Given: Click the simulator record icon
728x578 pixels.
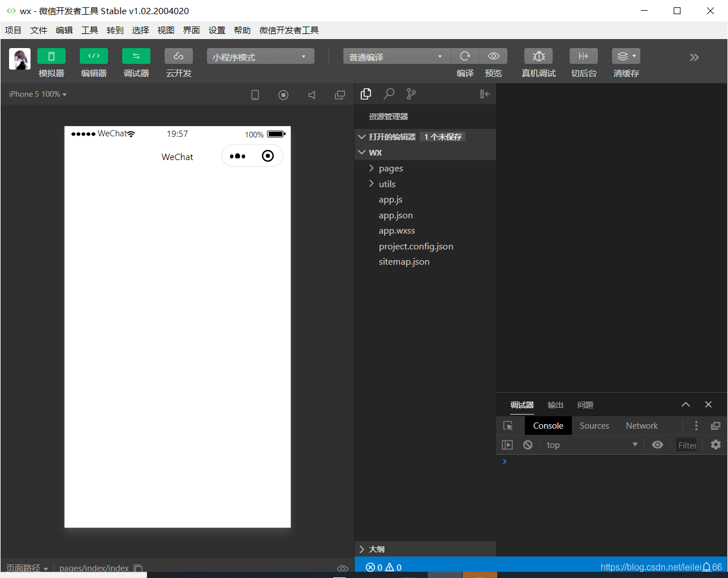Looking at the screenshot, I should 283,95.
